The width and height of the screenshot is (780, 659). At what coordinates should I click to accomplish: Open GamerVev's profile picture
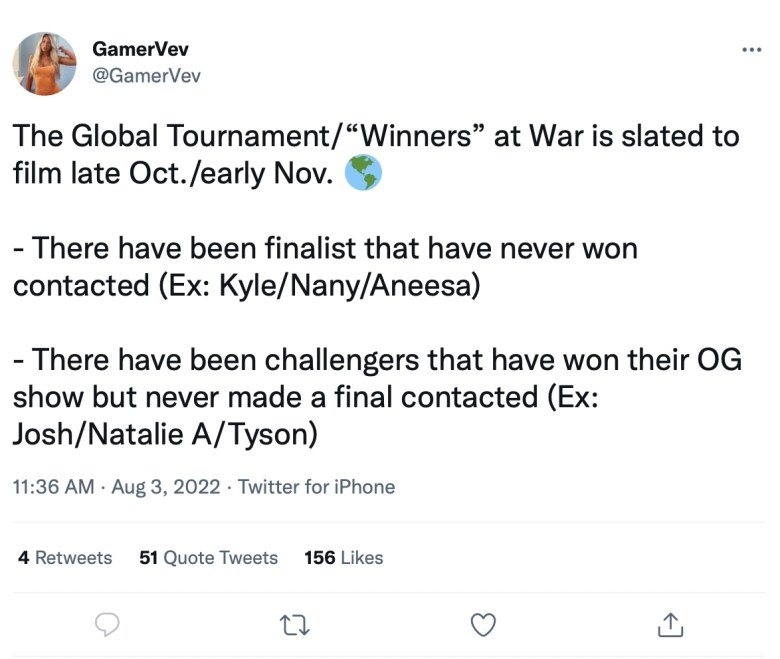point(45,64)
